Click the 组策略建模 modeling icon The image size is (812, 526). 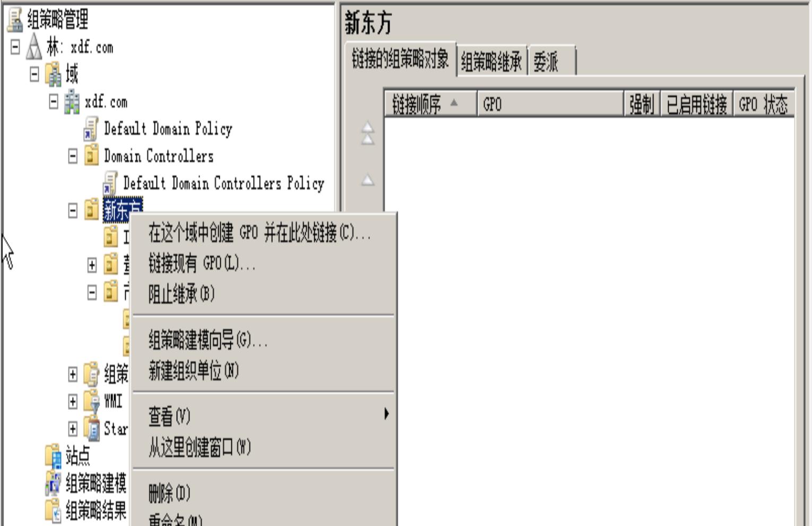54,483
